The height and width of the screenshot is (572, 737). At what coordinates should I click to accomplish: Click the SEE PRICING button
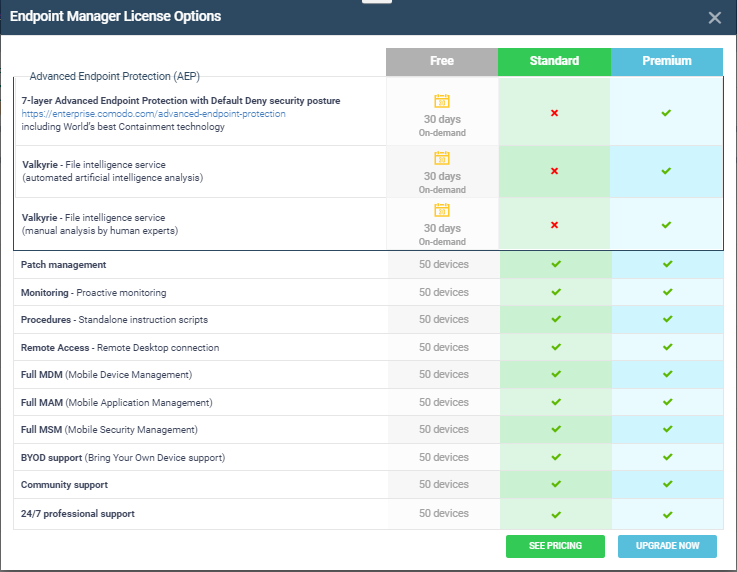(x=555, y=546)
